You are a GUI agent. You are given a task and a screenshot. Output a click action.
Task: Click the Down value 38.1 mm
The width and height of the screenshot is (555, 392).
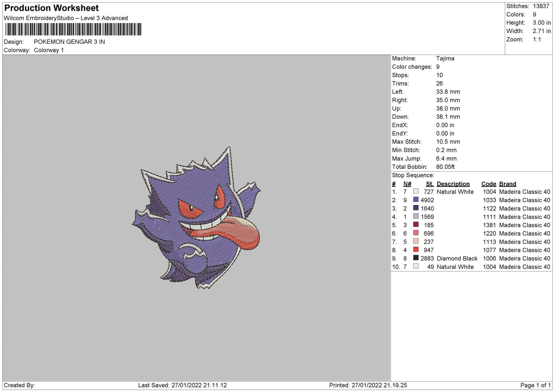point(448,117)
